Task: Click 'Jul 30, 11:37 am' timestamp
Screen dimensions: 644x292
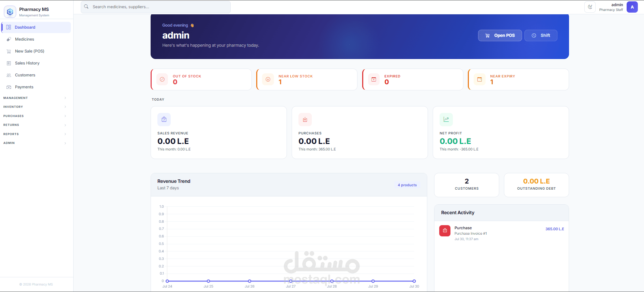Action: click(x=466, y=239)
